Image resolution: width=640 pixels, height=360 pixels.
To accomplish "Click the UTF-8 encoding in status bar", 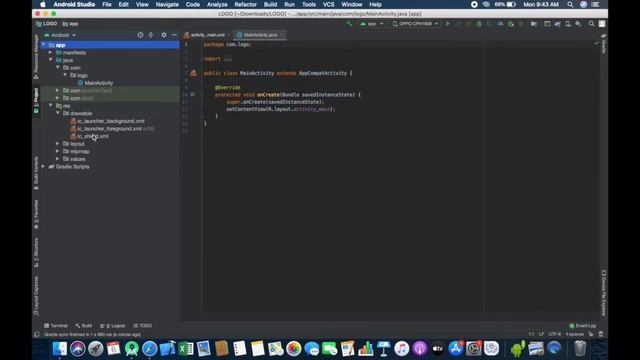I will [554, 334].
